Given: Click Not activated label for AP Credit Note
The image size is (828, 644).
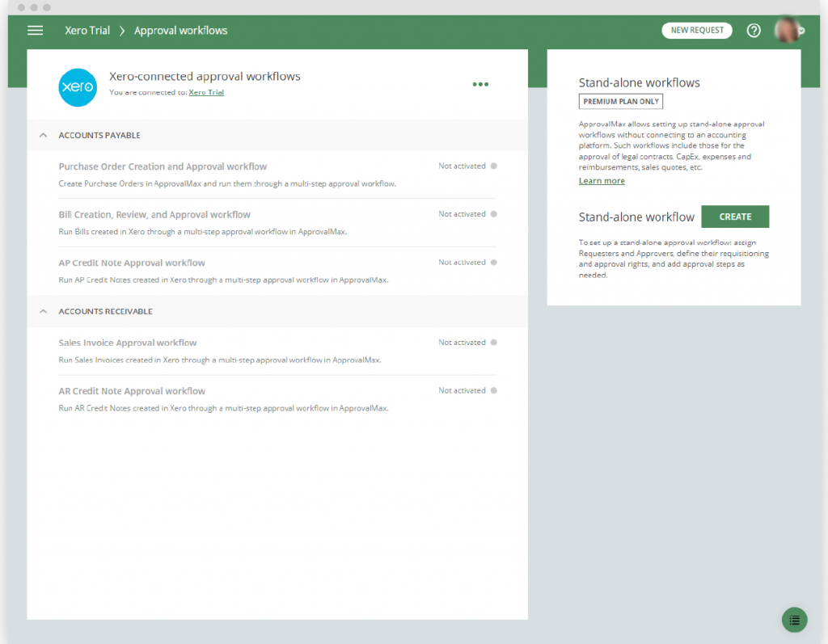Looking at the screenshot, I should coord(462,263).
